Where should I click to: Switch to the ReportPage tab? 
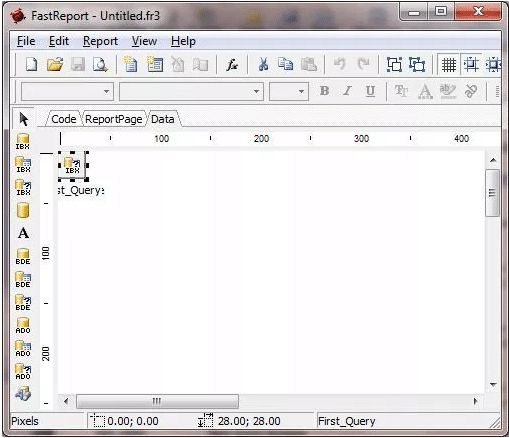coord(114,119)
